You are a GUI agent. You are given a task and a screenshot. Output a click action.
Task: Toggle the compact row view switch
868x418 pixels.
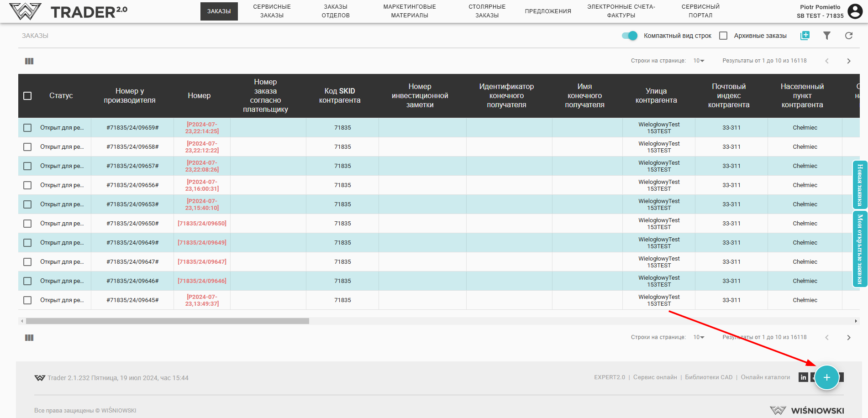click(x=630, y=36)
